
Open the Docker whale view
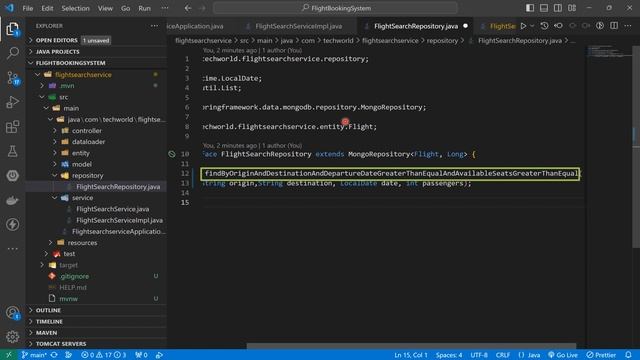point(13,200)
